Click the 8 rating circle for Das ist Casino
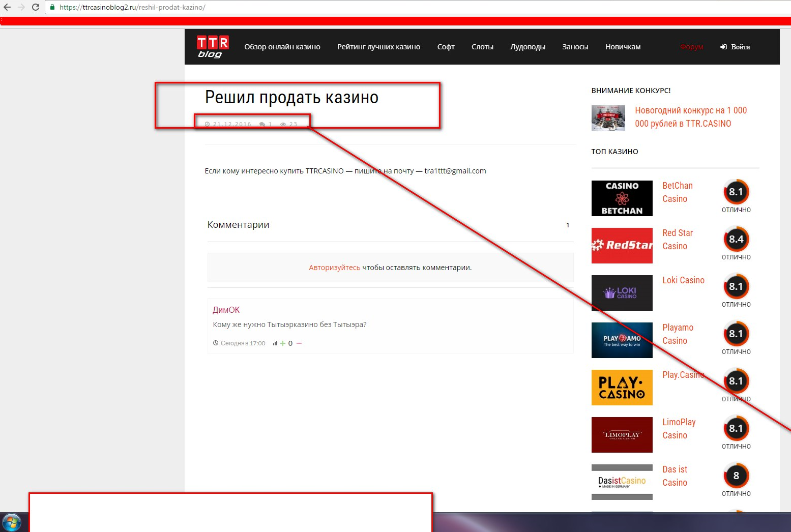The width and height of the screenshot is (791, 532). (736, 476)
